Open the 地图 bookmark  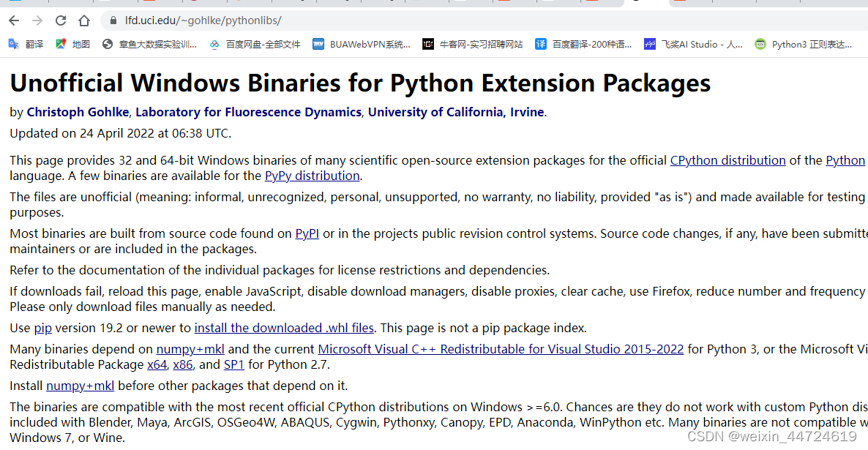72,45
